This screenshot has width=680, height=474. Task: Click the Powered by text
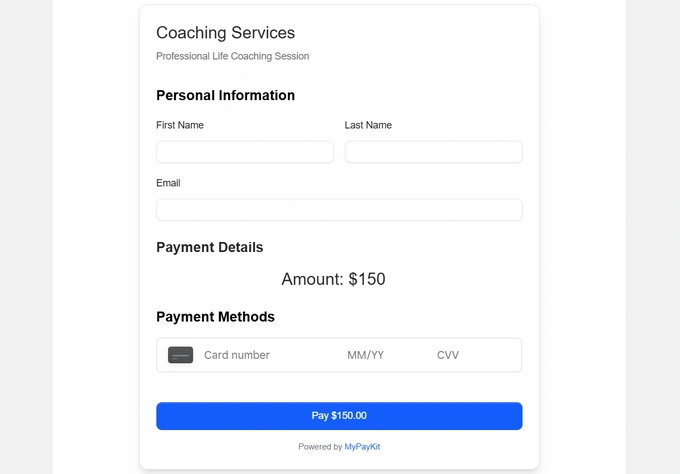[320, 447]
